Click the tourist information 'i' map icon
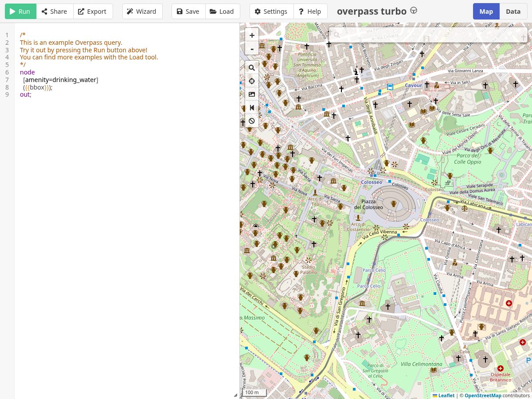 (x=356, y=72)
